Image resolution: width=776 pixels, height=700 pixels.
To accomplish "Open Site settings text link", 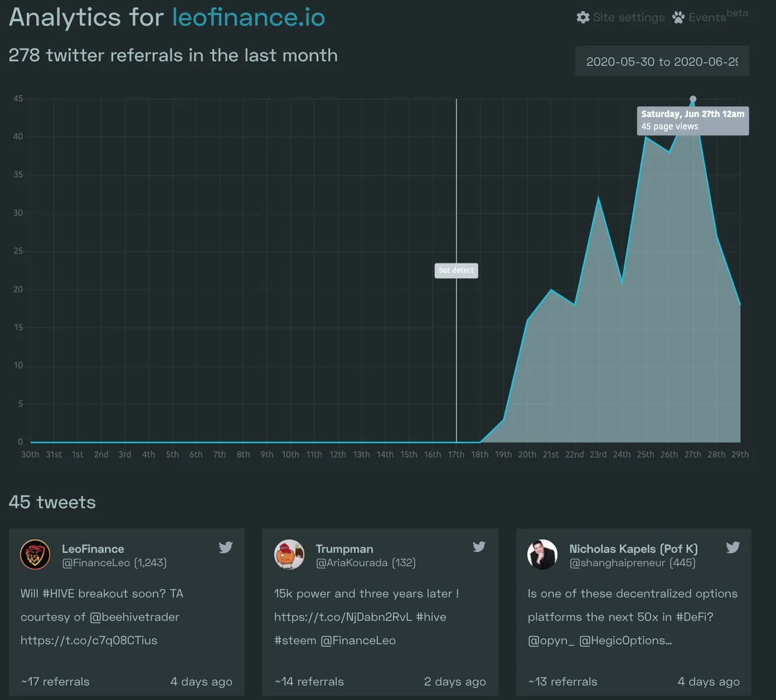I will (x=629, y=18).
